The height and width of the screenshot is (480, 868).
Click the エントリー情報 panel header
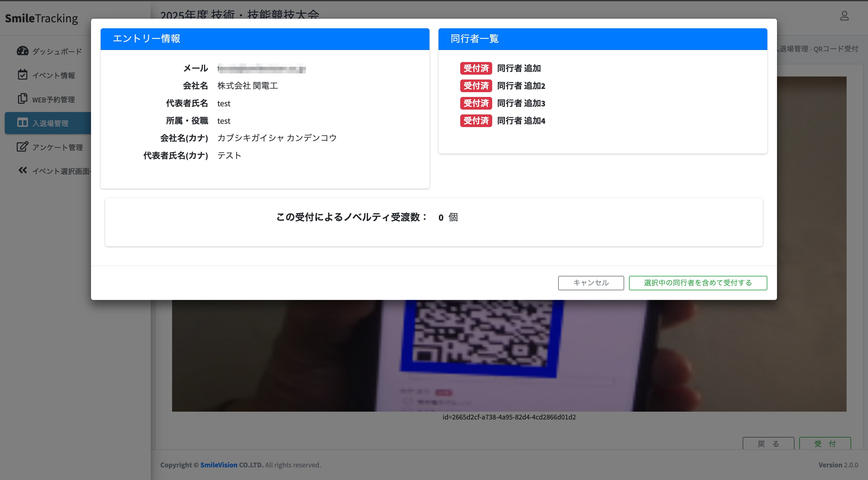[265, 39]
